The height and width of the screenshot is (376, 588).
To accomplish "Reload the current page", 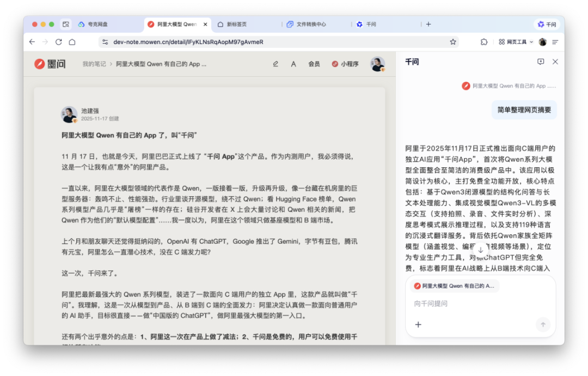I will (x=58, y=42).
